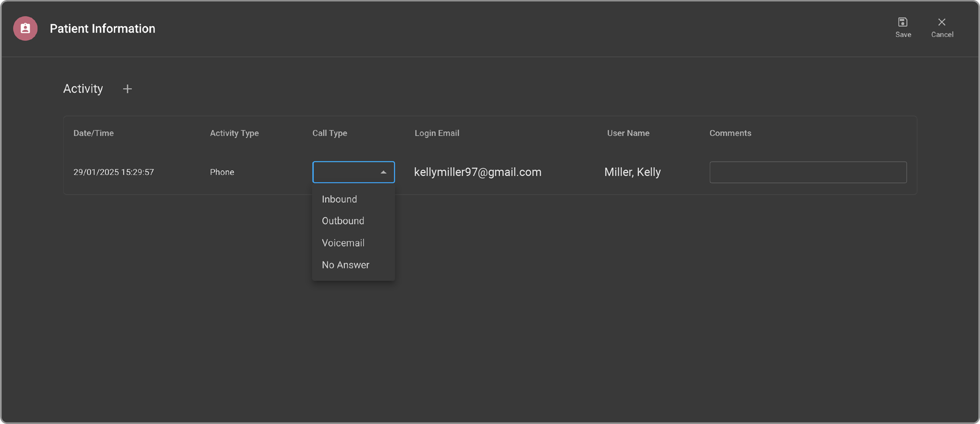Click the Phone activity type cell

222,172
